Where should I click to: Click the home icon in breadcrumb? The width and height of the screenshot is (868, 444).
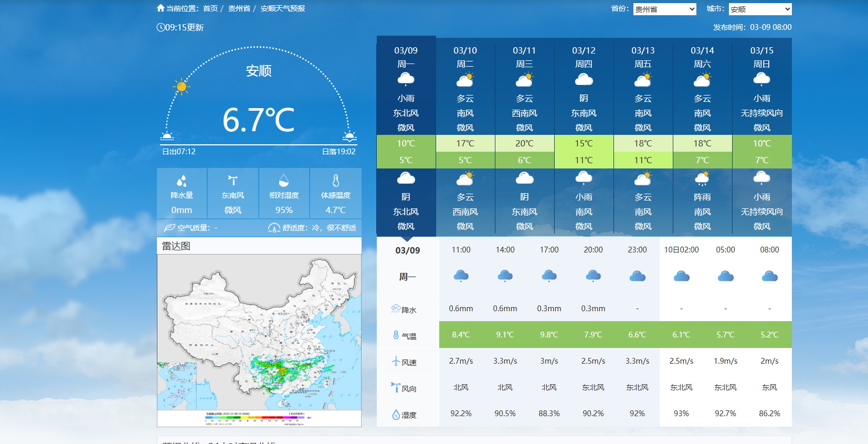(161, 8)
